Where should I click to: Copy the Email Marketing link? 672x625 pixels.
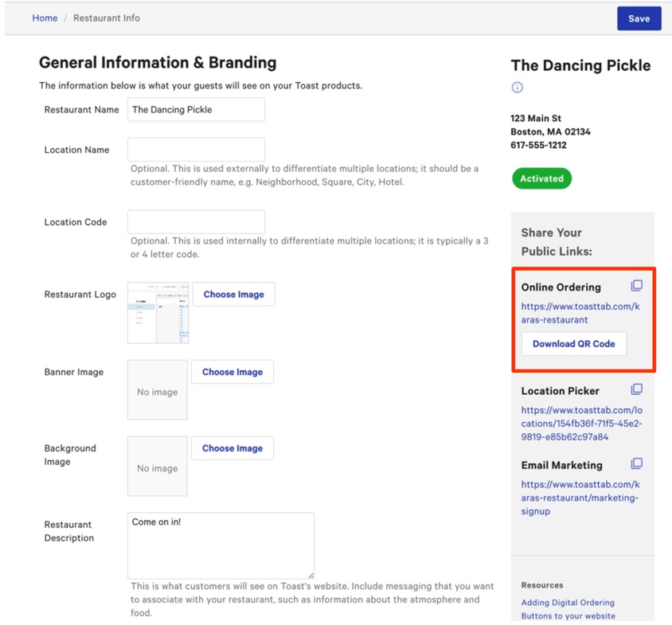coord(636,463)
